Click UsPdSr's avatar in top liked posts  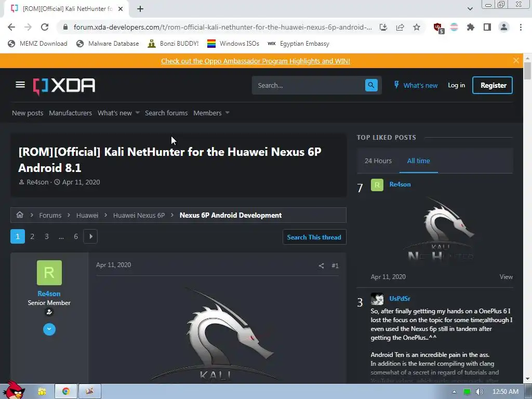click(x=377, y=299)
